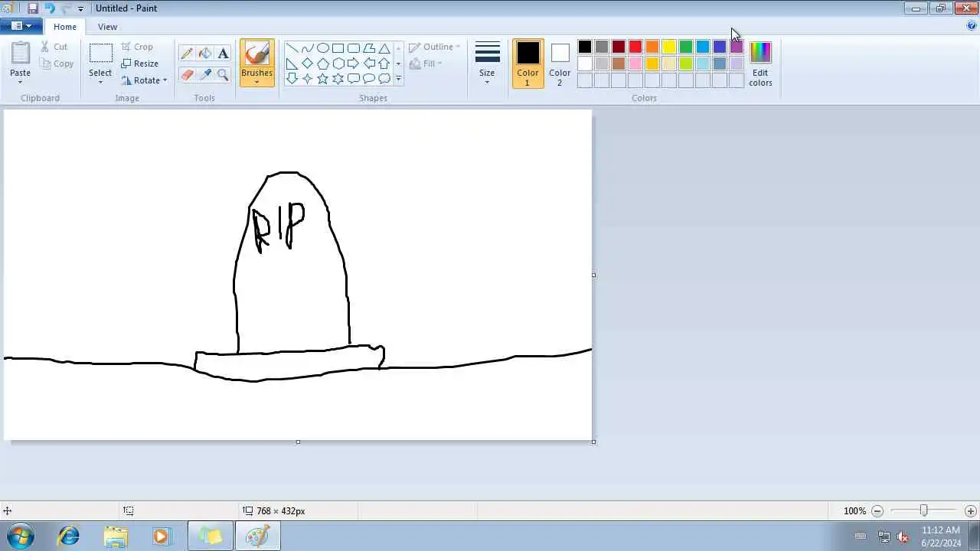Click the Undo arrow in title bar
This screenshot has width=980, height=551.
(x=49, y=8)
